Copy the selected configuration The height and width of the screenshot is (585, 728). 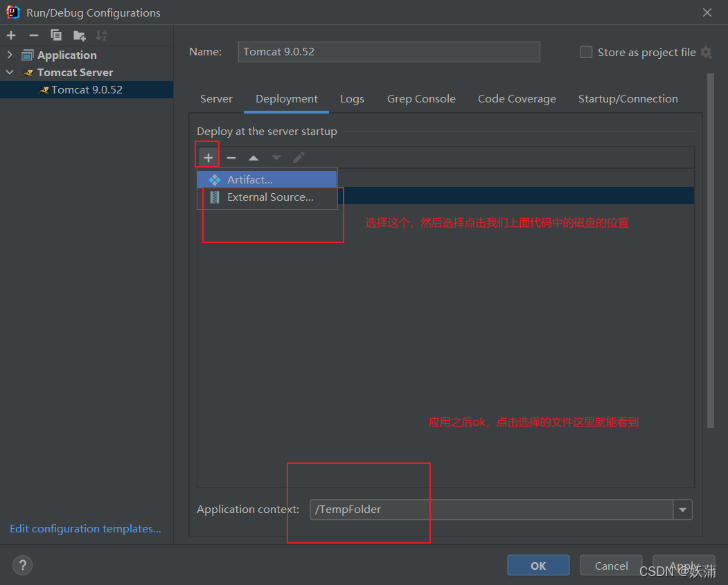click(56, 35)
